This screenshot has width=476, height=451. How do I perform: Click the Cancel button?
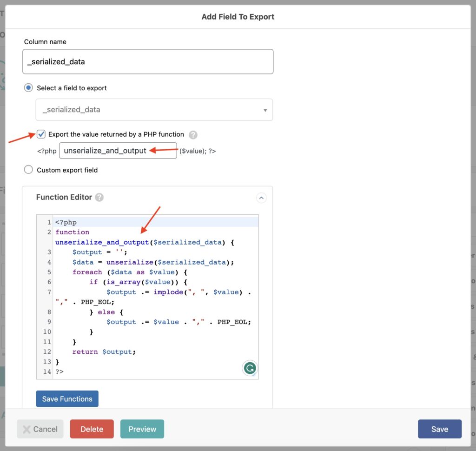(x=40, y=429)
